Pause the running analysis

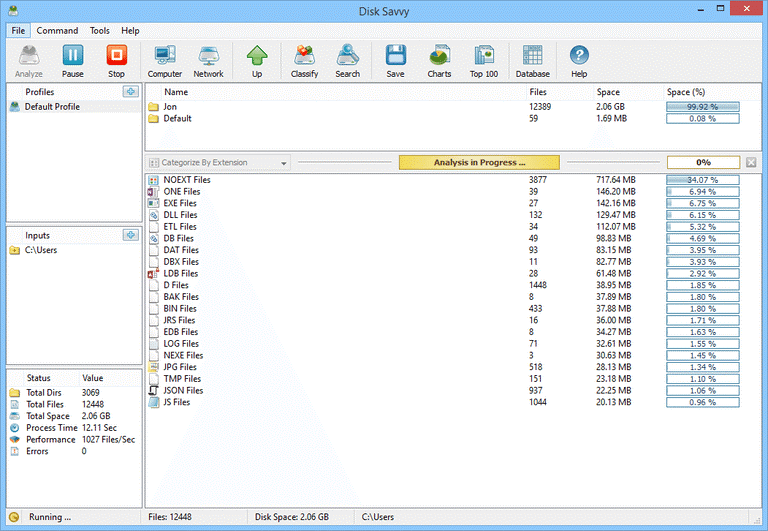[x=72, y=61]
